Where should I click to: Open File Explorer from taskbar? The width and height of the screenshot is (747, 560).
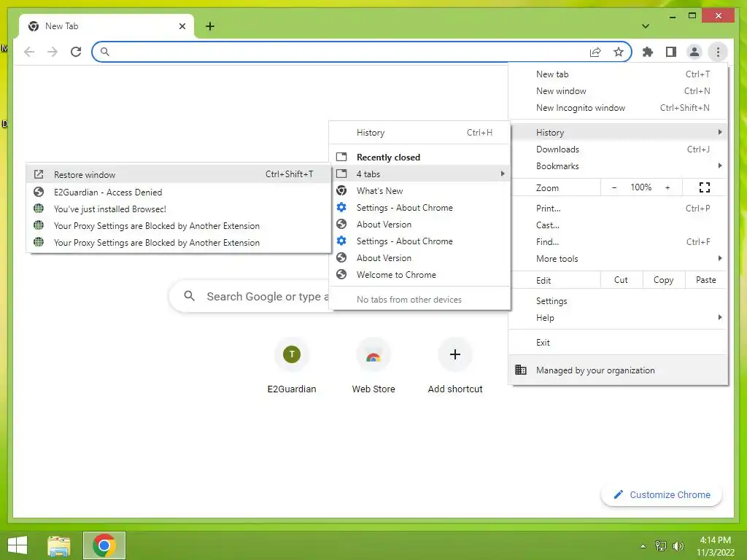point(59,545)
